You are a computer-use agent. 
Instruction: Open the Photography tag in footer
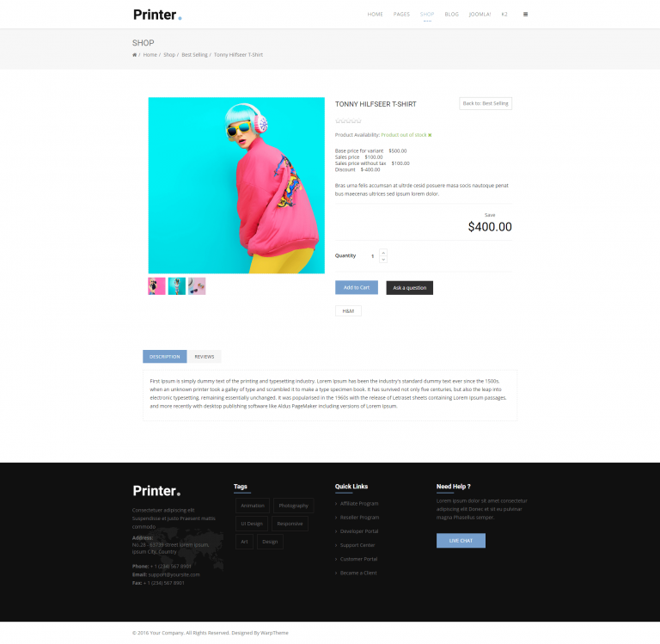[x=293, y=506]
